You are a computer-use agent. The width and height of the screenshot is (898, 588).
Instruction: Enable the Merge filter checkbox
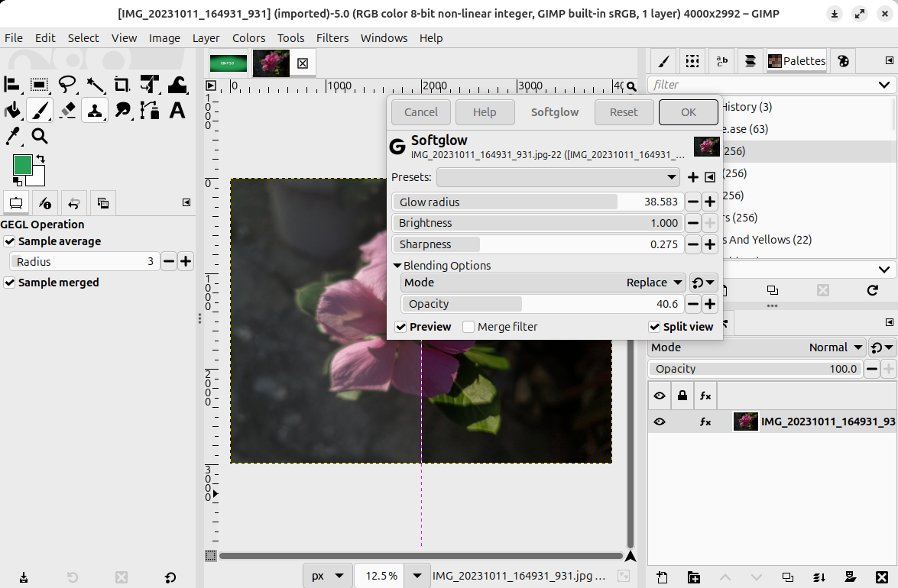coord(468,327)
